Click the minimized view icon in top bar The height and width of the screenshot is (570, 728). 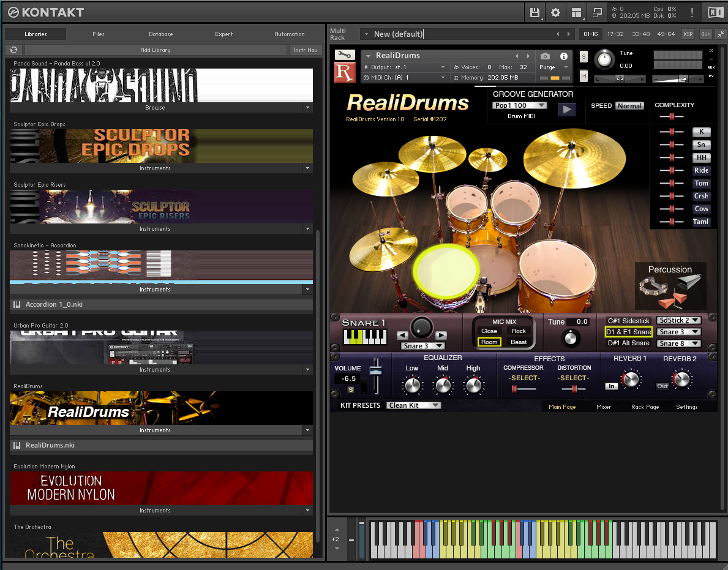(597, 12)
